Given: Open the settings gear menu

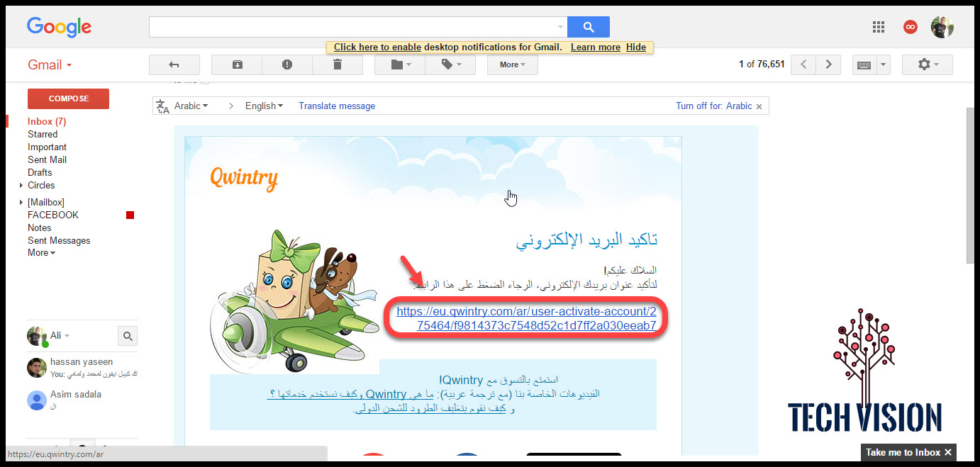Looking at the screenshot, I should [928, 64].
